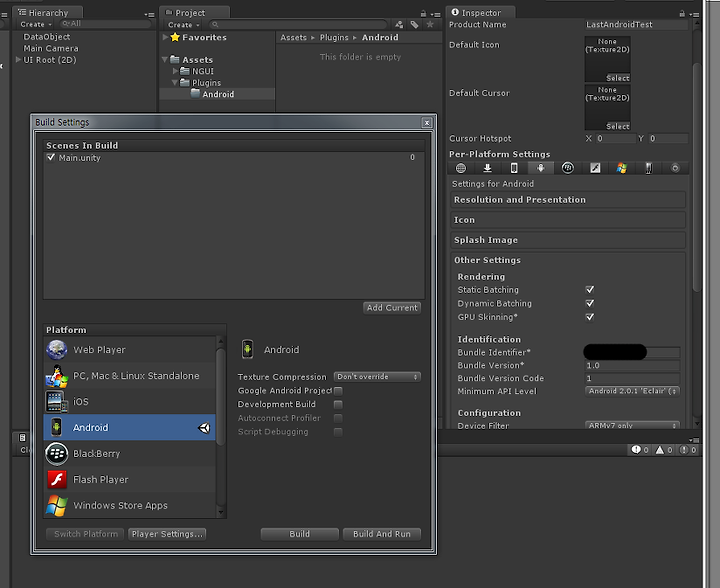Click Bundle Version input field
This screenshot has height=588, width=720.
(x=632, y=365)
